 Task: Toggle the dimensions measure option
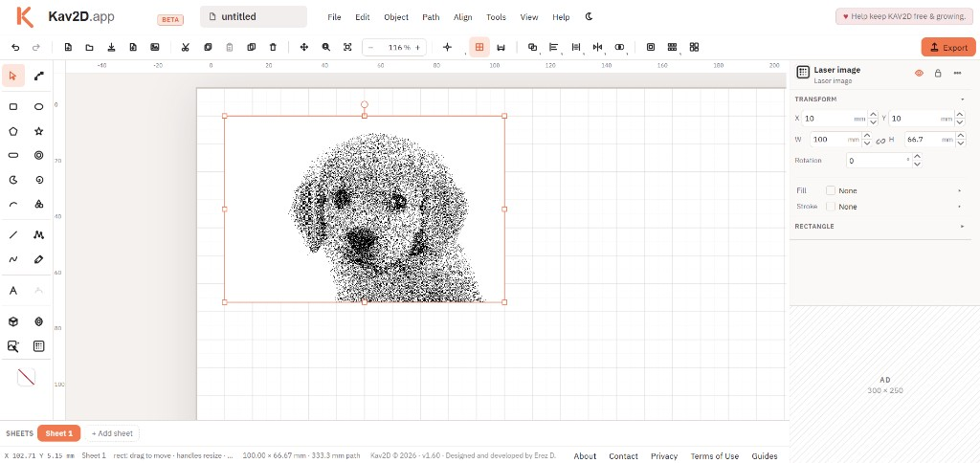click(501, 48)
